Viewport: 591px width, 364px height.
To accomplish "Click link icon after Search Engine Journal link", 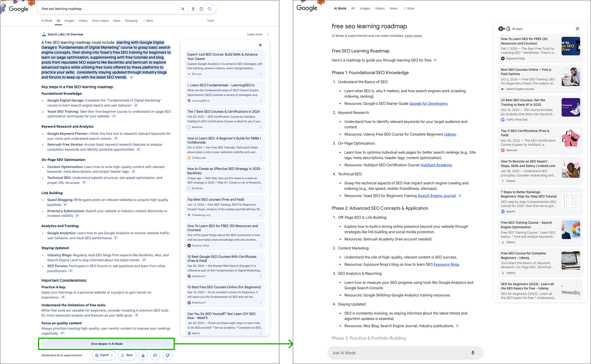I will tap(460, 196).
